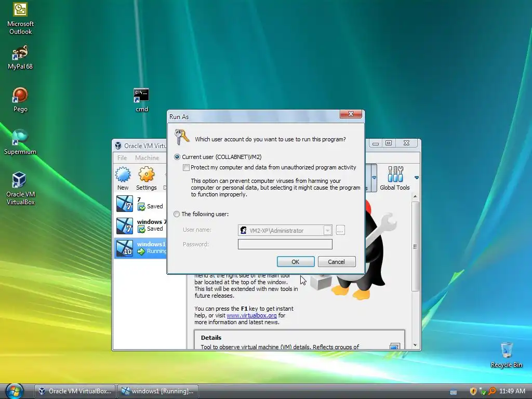
Task: Click the Details tool icon in VirtualBox pane
Action: click(395, 346)
